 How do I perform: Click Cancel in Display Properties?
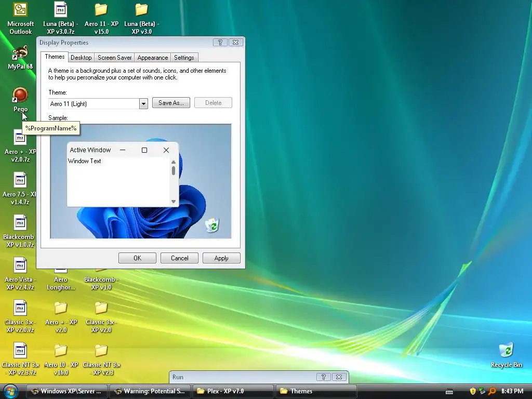[179, 258]
